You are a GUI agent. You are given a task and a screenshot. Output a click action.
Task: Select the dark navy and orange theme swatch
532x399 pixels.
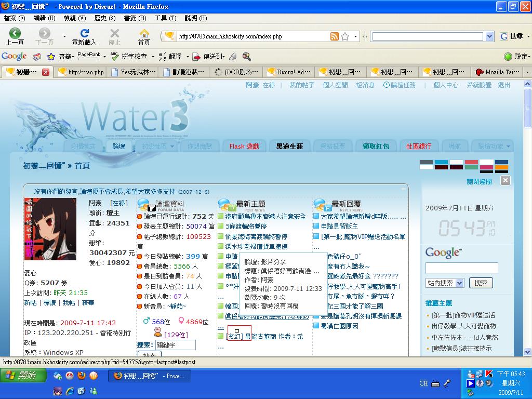(x=501, y=165)
